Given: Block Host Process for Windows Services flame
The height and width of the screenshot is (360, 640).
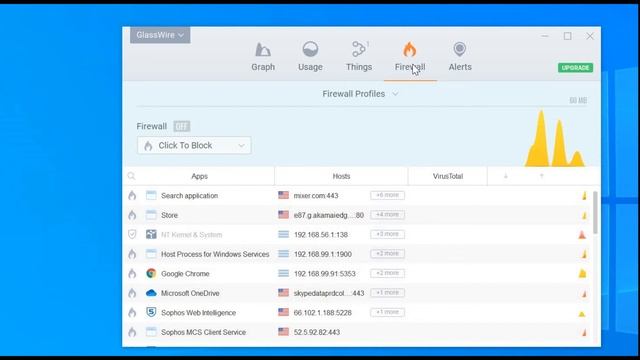Looking at the screenshot, I should pyautogui.click(x=132, y=254).
